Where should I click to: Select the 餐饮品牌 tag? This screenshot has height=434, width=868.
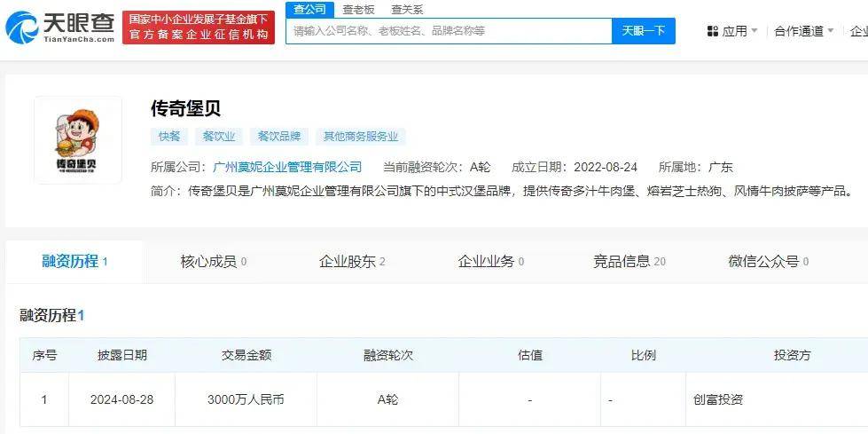pos(279,137)
